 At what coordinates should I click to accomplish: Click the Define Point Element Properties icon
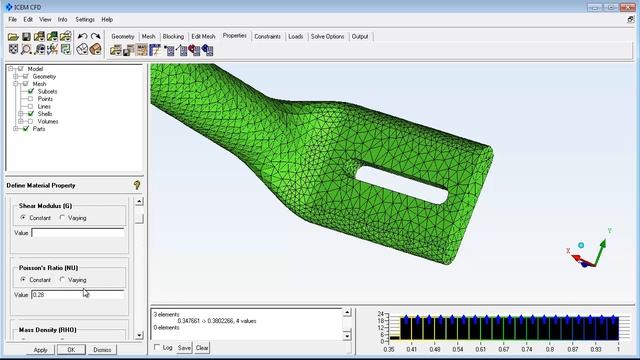pos(169,50)
